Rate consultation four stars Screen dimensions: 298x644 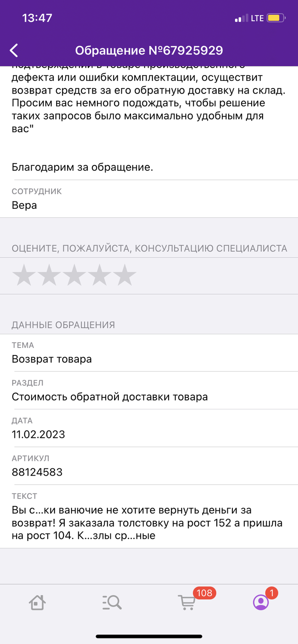click(100, 275)
